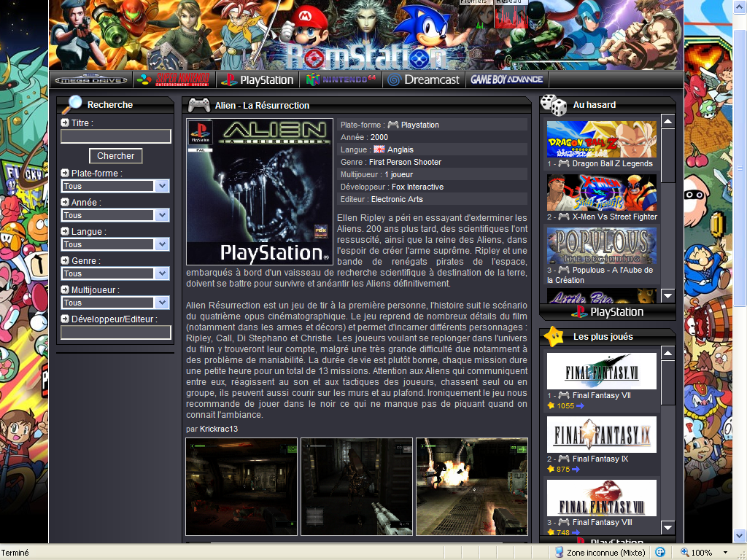Screen dimensions: 747x560
Task: Click the arrow icon beside Titre
Action: coord(65,122)
